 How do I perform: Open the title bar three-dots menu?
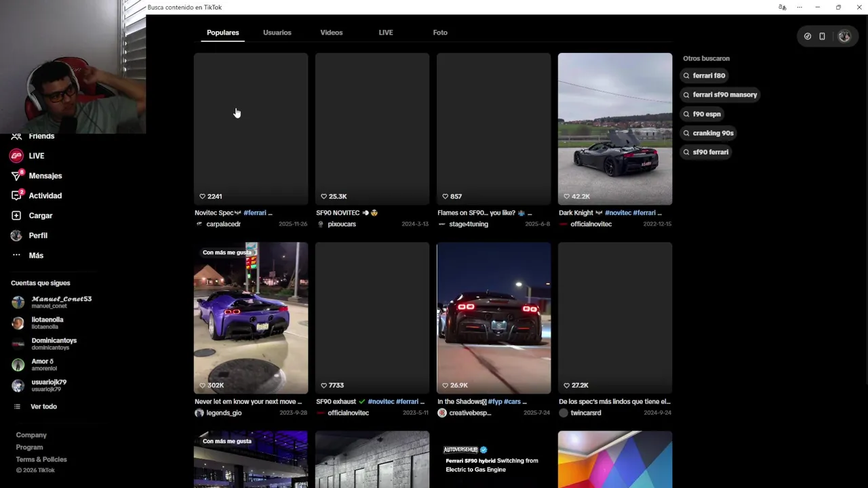(800, 7)
